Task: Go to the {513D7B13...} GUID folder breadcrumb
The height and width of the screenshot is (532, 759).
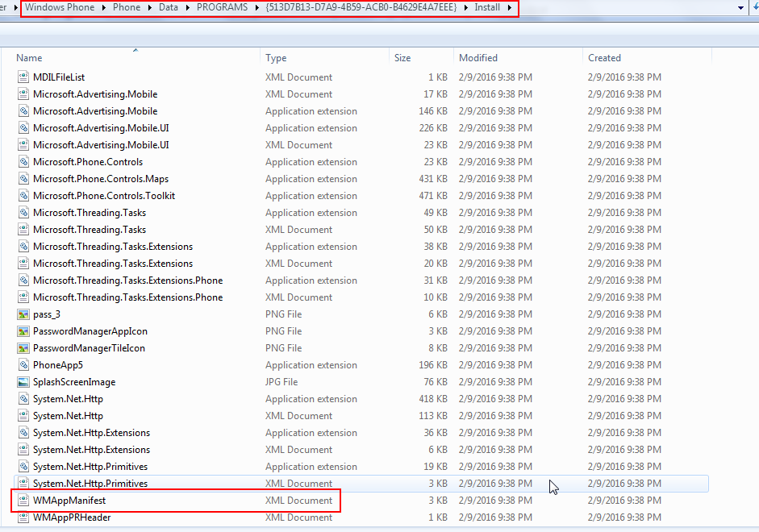Action: click(361, 7)
